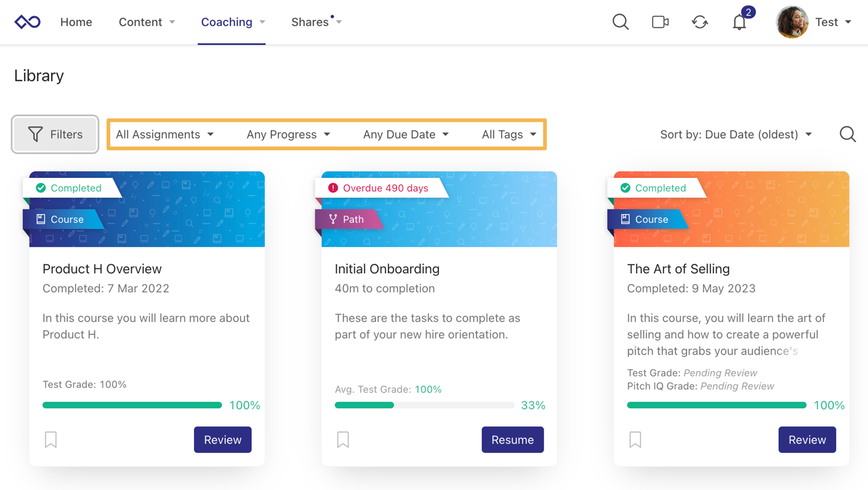The image size is (868, 490).
Task: Open the user profile avatar picture
Action: pyautogui.click(x=792, y=22)
